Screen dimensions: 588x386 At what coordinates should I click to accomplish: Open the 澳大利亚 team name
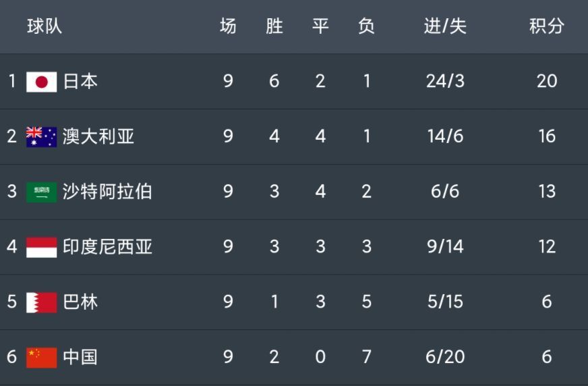[98, 136]
